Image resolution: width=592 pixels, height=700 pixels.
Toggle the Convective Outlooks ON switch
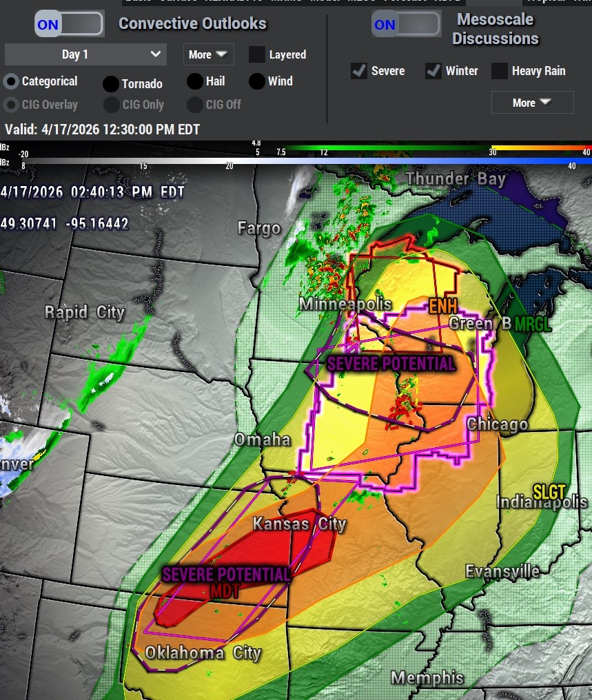pos(69,25)
